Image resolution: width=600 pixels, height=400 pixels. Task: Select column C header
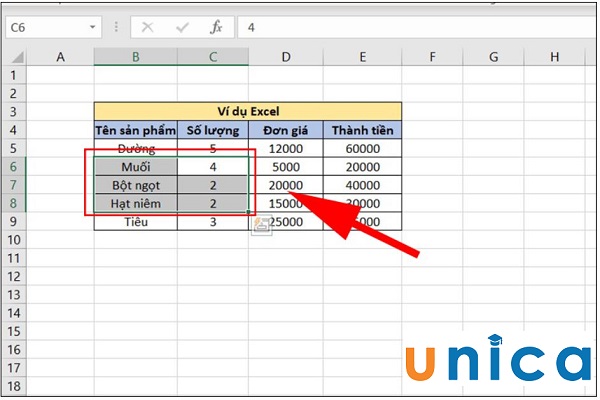coord(213,57)
